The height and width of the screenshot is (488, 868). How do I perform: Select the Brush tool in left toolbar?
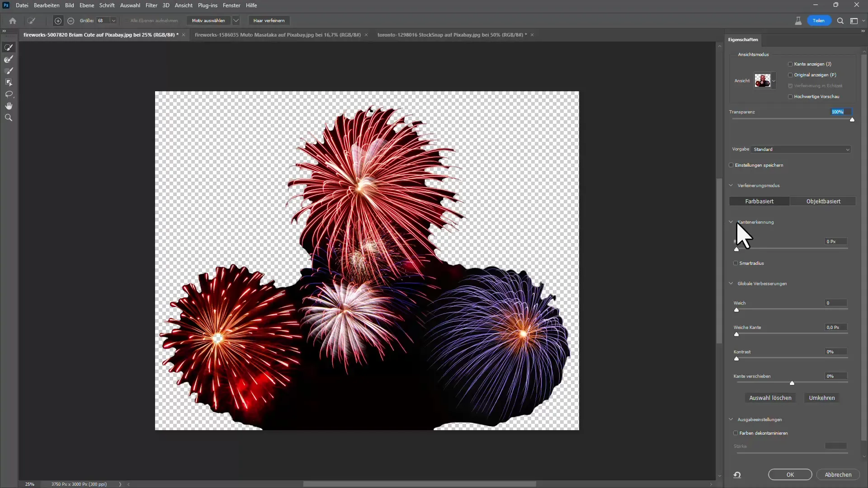point(9,71)
